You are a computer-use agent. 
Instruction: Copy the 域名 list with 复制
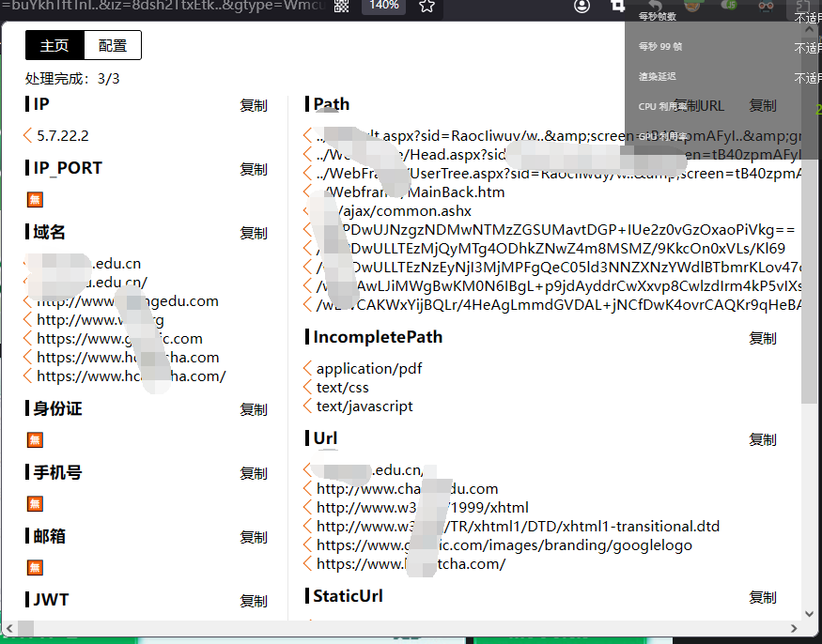[x=254, y=233]
